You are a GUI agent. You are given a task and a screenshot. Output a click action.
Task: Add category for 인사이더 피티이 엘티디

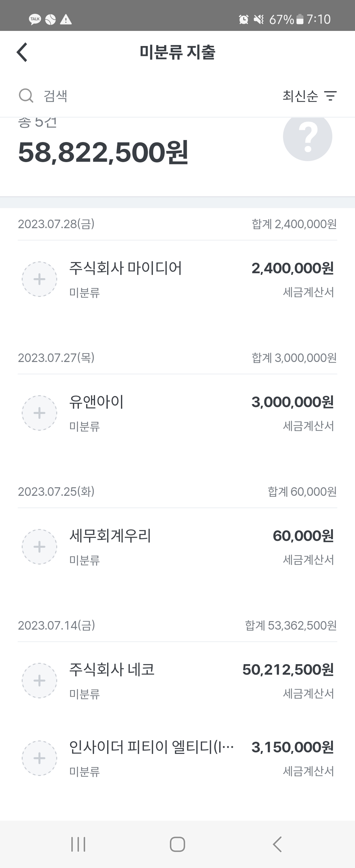coord(39,758)
